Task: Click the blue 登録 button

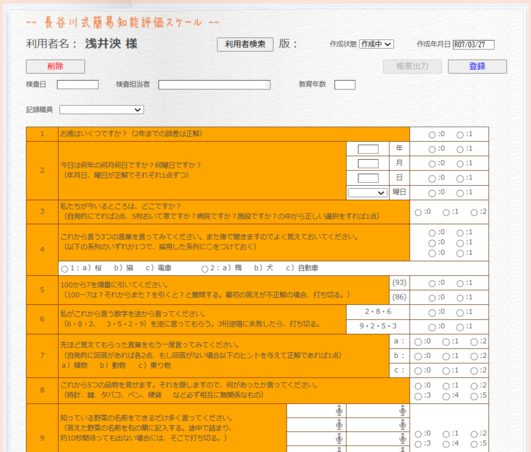Action: tap(477, 66)
